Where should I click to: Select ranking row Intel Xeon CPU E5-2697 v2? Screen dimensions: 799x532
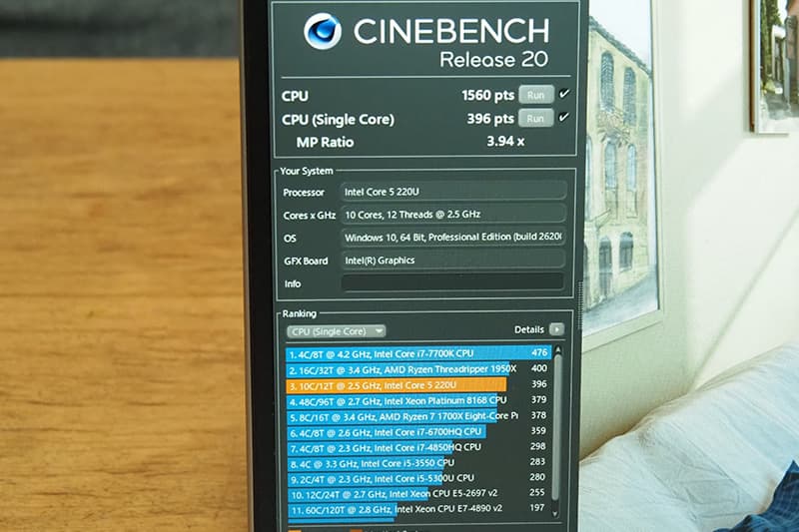tap(417, 494)
